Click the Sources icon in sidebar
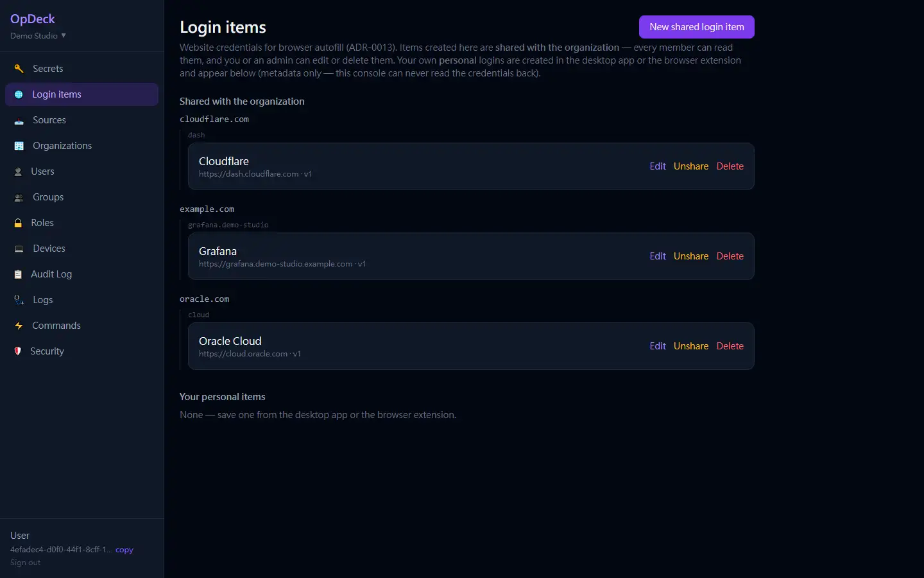This screenshot has height=578, width=924. coord(19,120)
